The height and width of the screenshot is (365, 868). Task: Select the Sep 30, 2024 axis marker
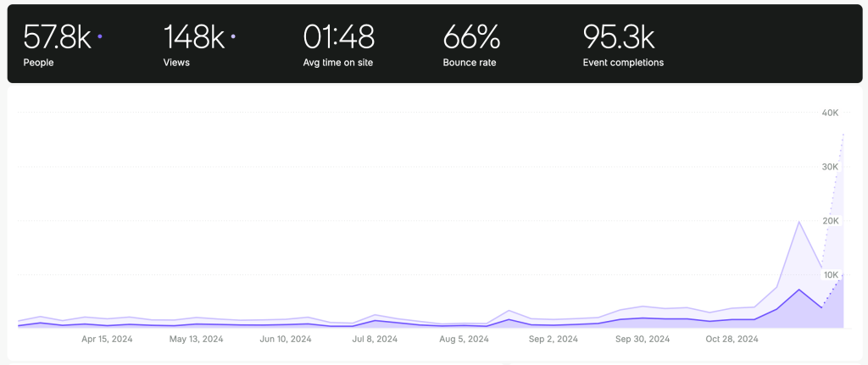point(643,339)
